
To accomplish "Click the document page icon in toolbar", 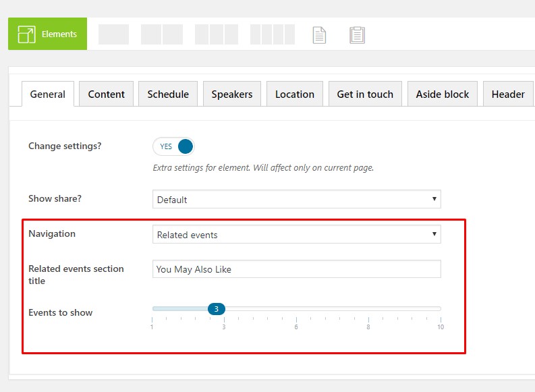I will (x=319, y=34).
